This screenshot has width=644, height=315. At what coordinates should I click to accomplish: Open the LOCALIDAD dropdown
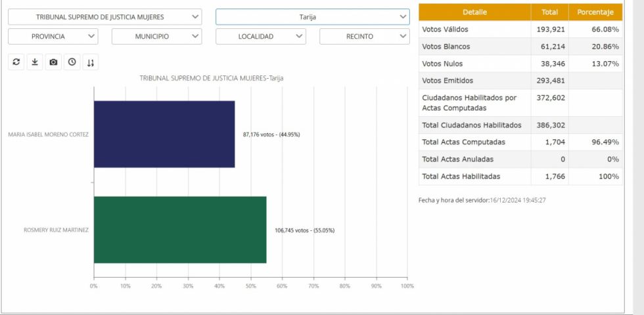click(x=261, y=36)
